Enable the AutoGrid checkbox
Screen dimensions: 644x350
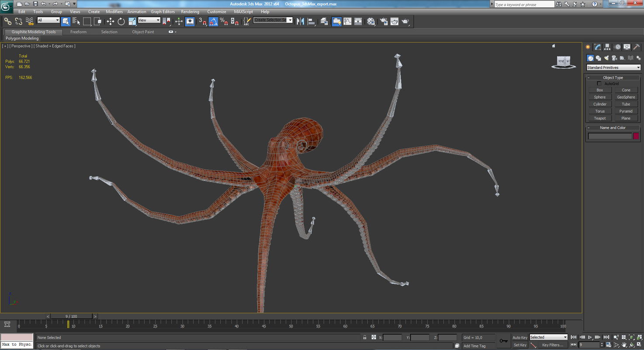pyautogui.click(x=599, y=84)
